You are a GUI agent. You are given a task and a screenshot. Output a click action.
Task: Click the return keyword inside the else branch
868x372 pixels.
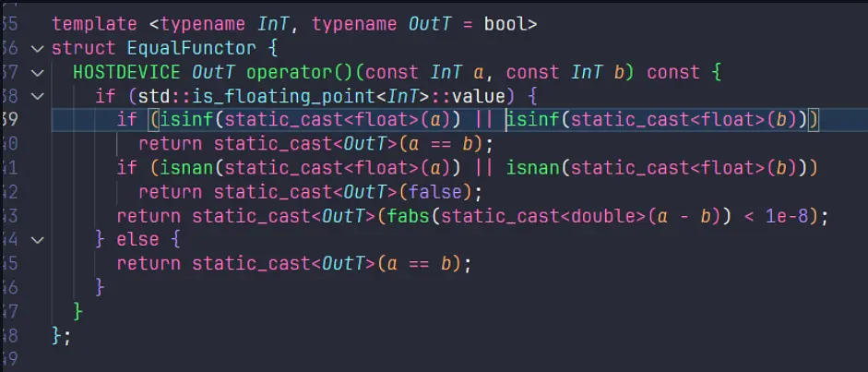[x=149, y=263]
